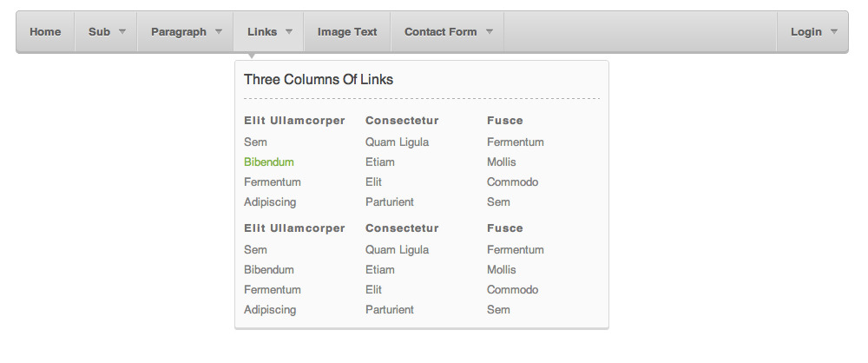Click the Three Columns Of Links title
The height and width of the screenshot is (363, 868).
pyautogui.click(x=319, y=80)
